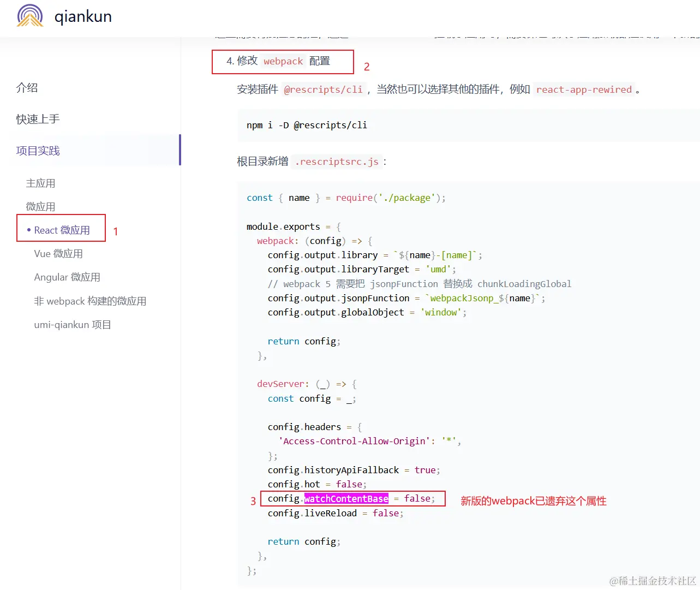Click the npm i -D @rescripts/cli command
700x590 pixels.
[x=307, y=125]
